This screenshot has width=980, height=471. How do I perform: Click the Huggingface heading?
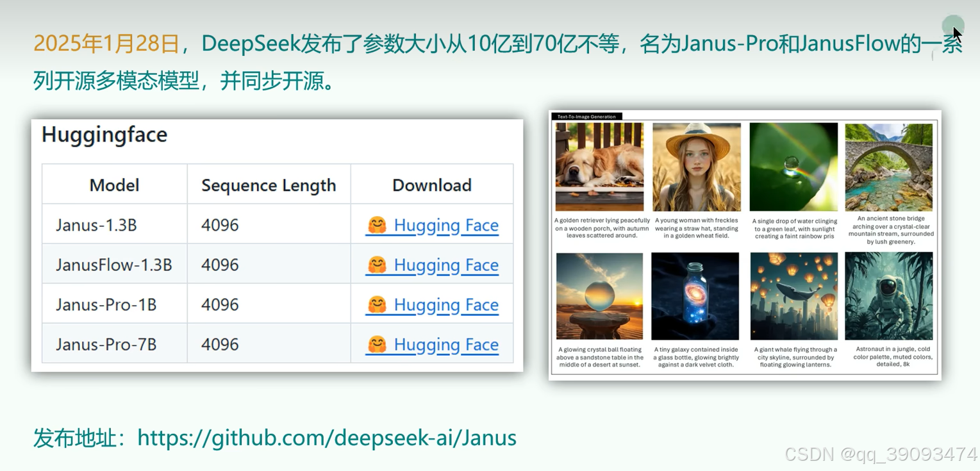point(104,135)
